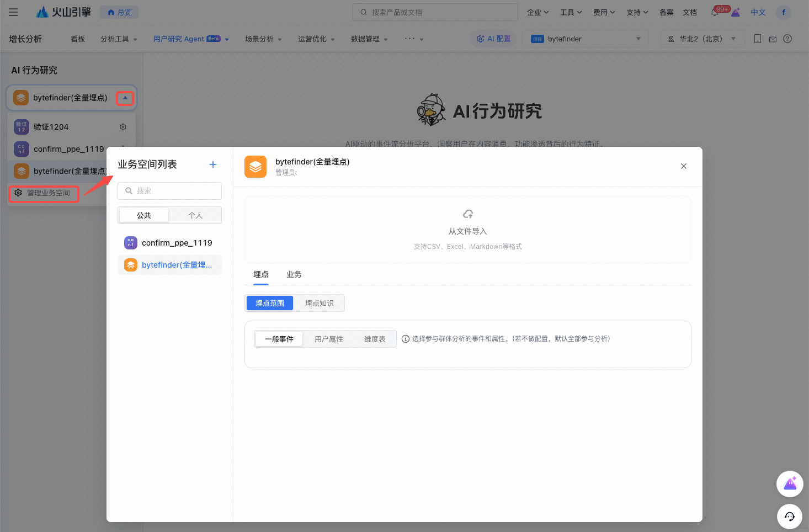Open the 看板 menu item
809x532 pixels.
[78, 39]
